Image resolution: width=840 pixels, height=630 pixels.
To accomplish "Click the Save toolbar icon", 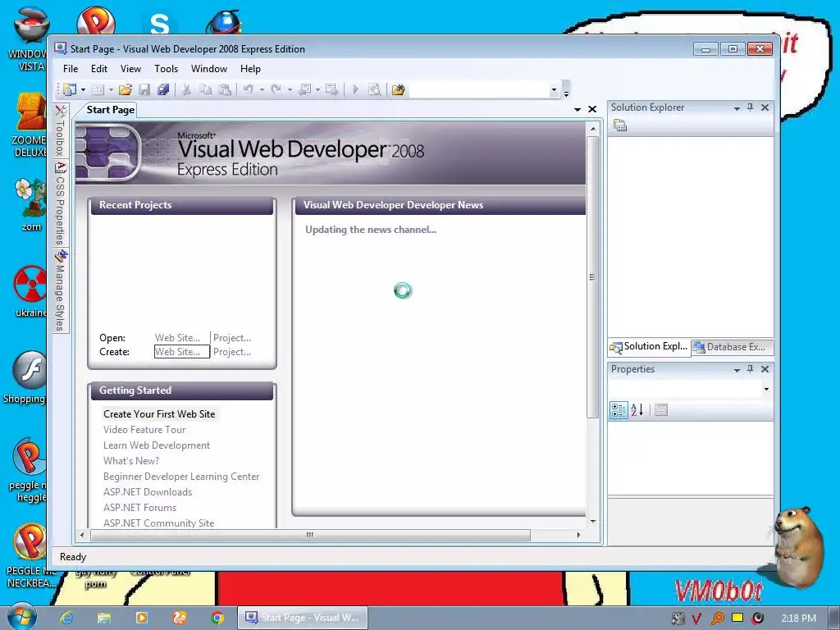I will (144, 89).
